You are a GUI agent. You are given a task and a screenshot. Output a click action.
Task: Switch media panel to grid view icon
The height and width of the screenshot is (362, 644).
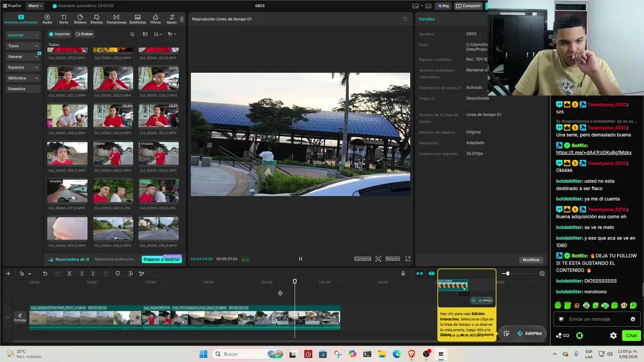pos(145,34)
